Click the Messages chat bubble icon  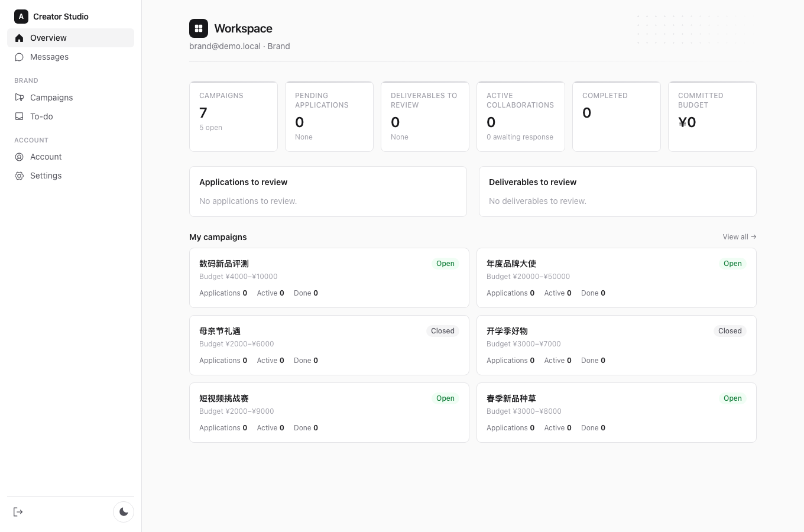(19, 57)
